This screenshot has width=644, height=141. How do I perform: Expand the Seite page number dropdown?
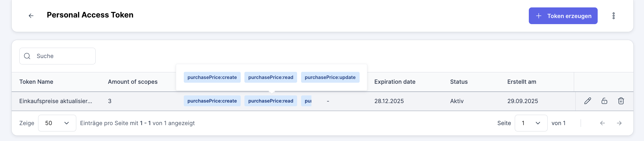pyautogui.click(x=531, y=123)
